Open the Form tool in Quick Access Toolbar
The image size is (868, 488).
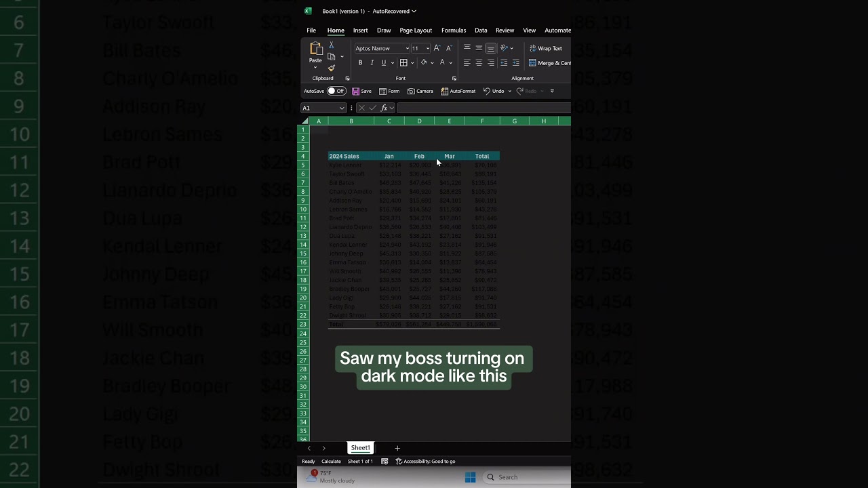point(389,91)
